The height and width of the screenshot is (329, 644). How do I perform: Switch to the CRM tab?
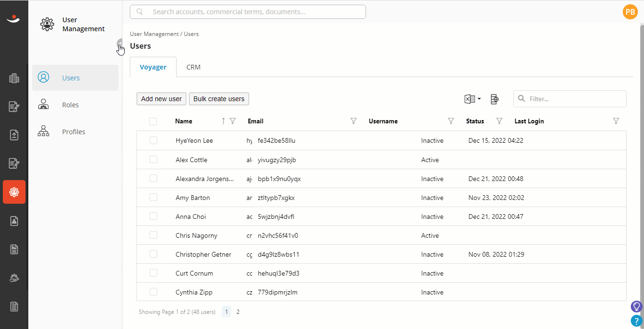pos(194,67)
